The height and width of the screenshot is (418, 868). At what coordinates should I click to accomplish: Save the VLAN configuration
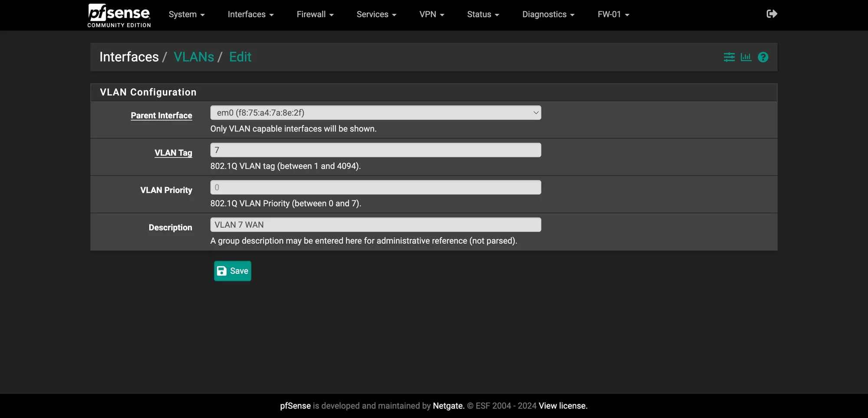[x=233, y=271]
